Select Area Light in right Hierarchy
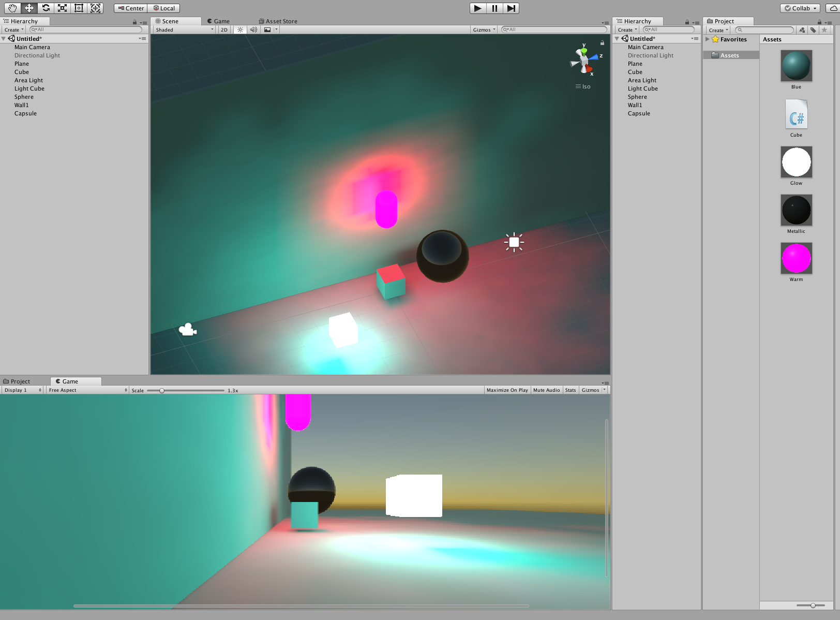The image size is (840, 620). pos(642,80)
